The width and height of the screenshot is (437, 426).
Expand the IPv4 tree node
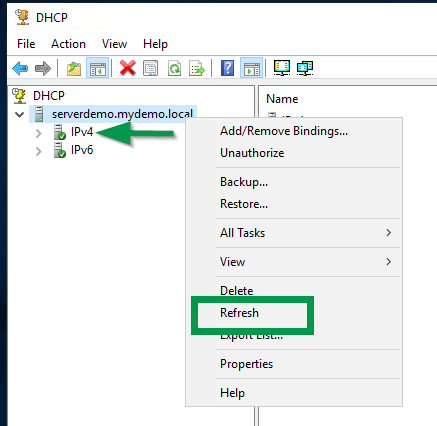(x=39, y=133)
